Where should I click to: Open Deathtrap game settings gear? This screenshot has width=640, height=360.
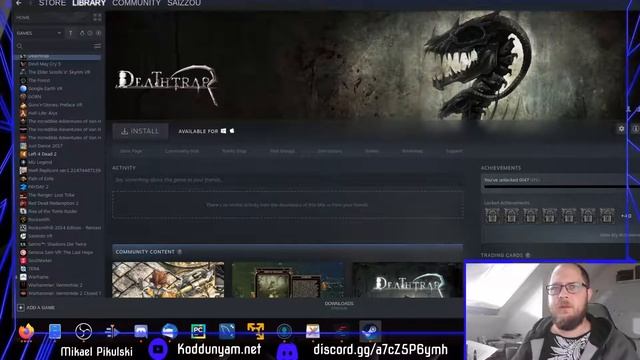click(x=621, y=129)
